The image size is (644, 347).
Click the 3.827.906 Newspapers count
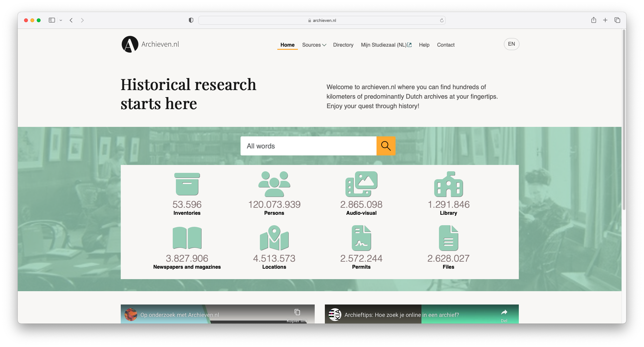[187, 259]
